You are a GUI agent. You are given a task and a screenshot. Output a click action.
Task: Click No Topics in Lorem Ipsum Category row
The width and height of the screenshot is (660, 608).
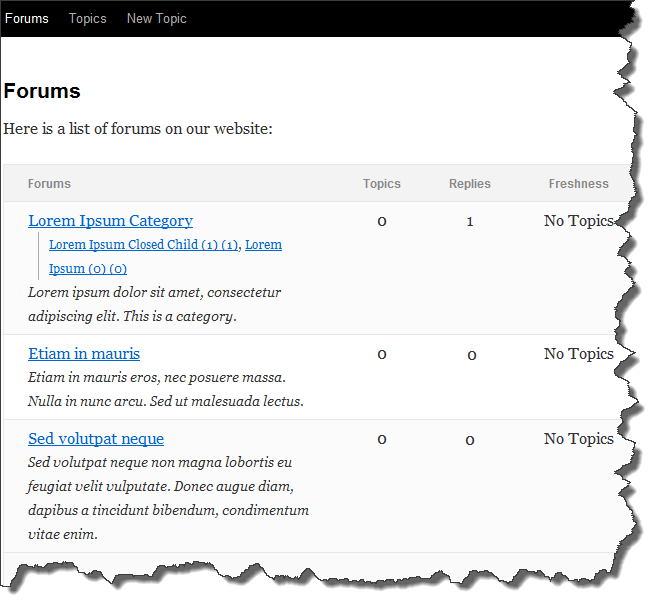[x=579, y=221]
